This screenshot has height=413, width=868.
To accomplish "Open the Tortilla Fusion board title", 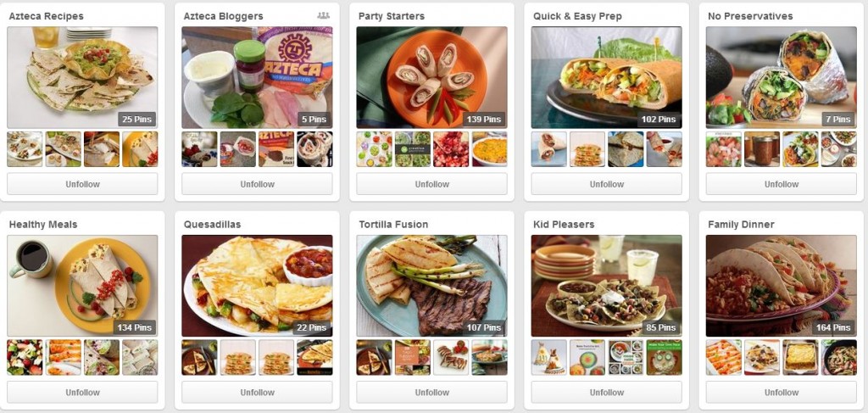I will point(393,224).
